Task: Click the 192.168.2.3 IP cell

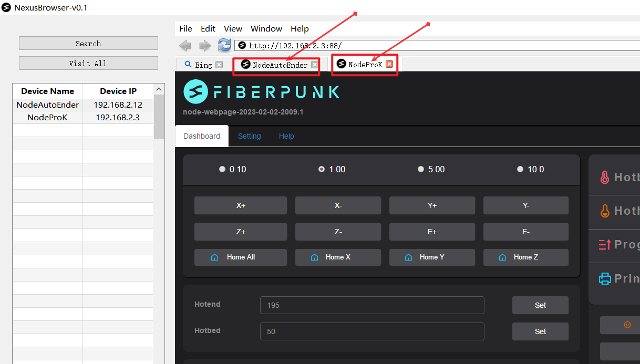Action: click(118, 117)
